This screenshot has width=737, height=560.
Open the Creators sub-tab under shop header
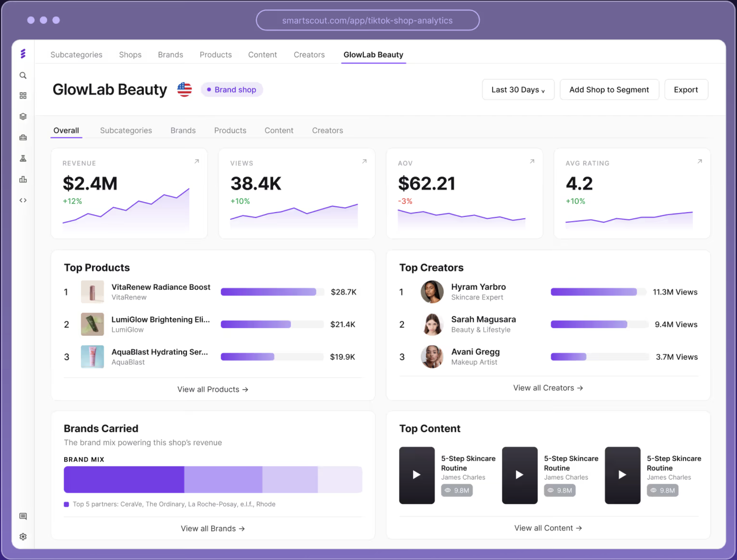[327, 130]
